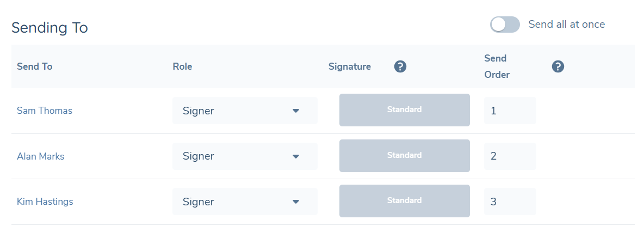Click the Sam Thomas recipient name link
Screen dimensions: 644x250
click(45, 111)
